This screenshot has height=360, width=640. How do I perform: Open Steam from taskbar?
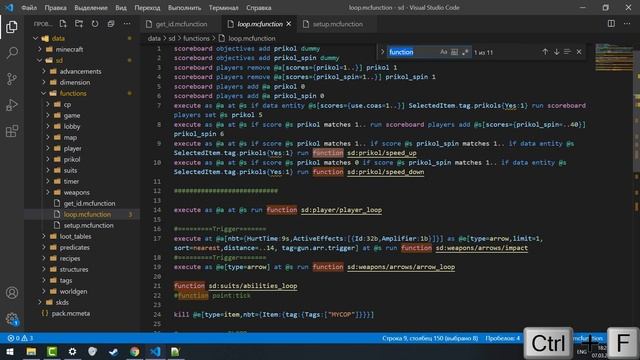[113, 351]
